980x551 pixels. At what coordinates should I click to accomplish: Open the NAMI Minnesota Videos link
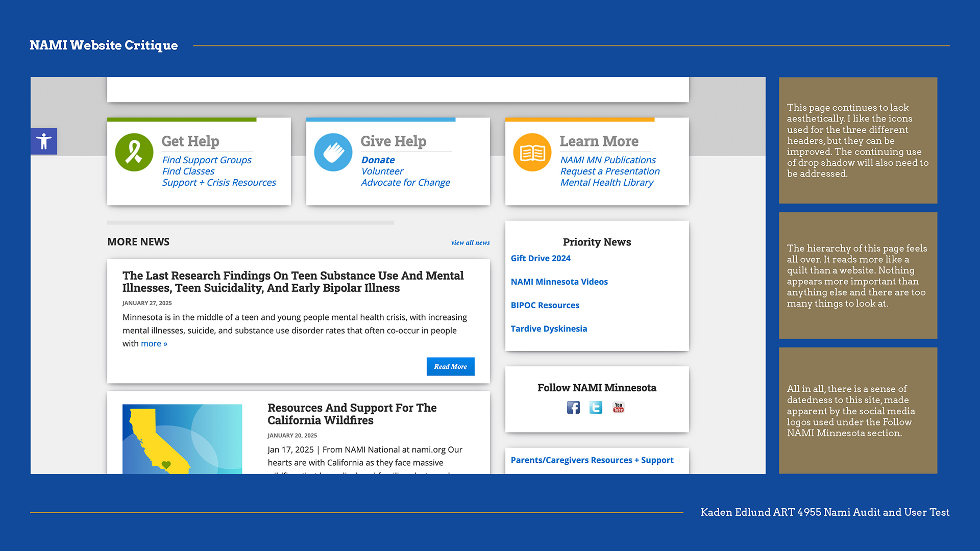(x=559, y=282)
